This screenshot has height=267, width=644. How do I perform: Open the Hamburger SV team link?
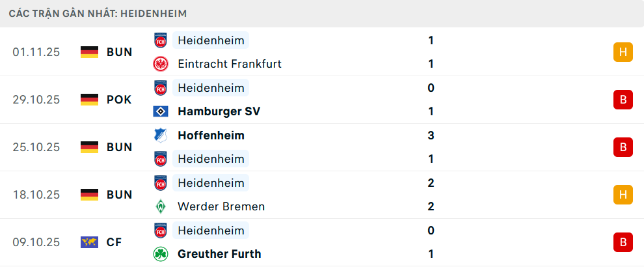(x=219, y=111)
